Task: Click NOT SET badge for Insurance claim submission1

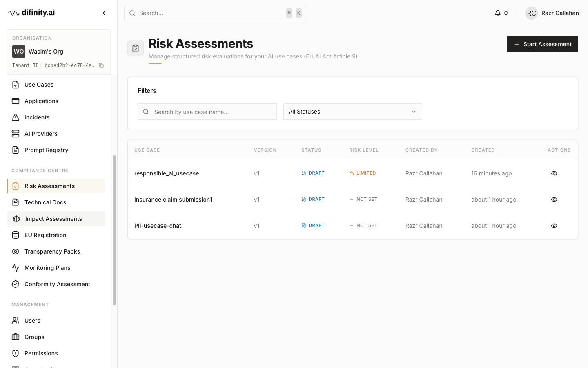Action: click(x=363, y=200)
